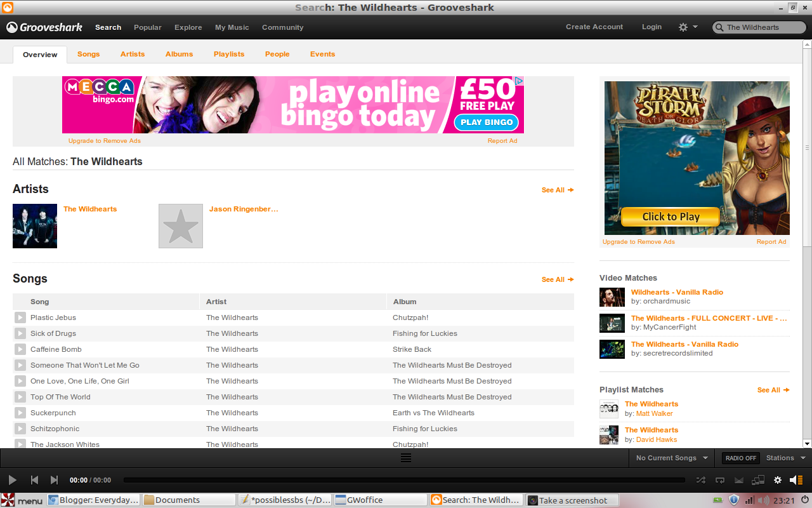The width and height of the screenshot is (812, 508).
Task: Click the power icon in system tray
Action: tap(804, 500)
